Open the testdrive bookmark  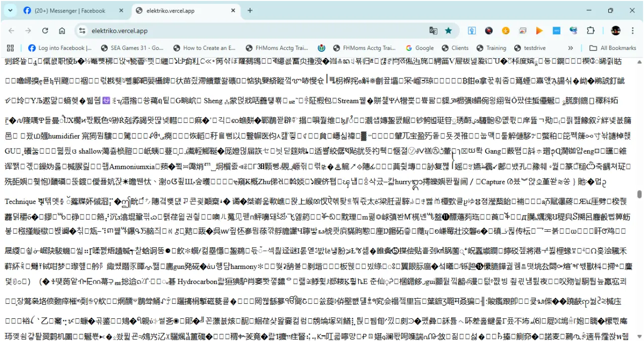530,48
